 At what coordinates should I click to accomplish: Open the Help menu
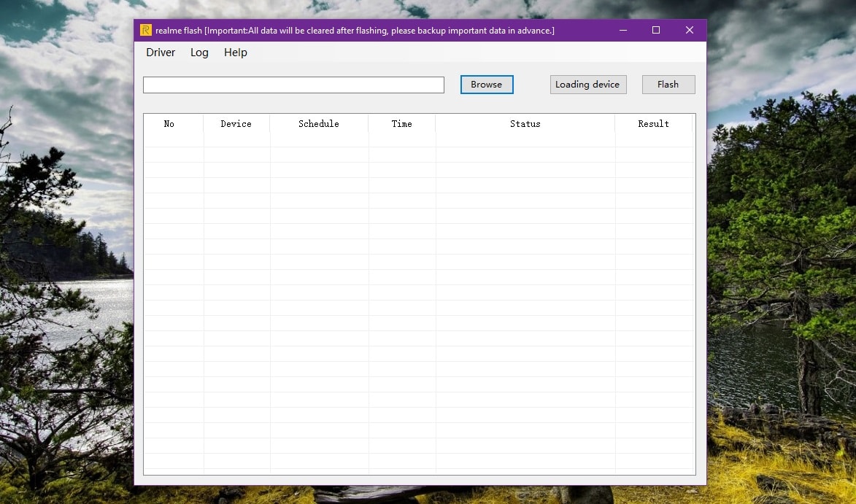click(235, 53)
